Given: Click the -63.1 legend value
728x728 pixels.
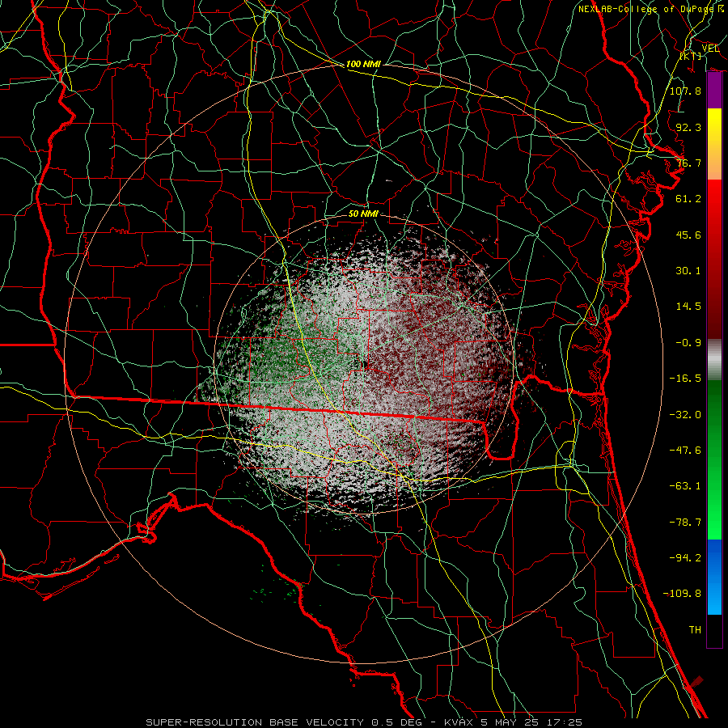Looking at the screenshot, I should 685,486.
